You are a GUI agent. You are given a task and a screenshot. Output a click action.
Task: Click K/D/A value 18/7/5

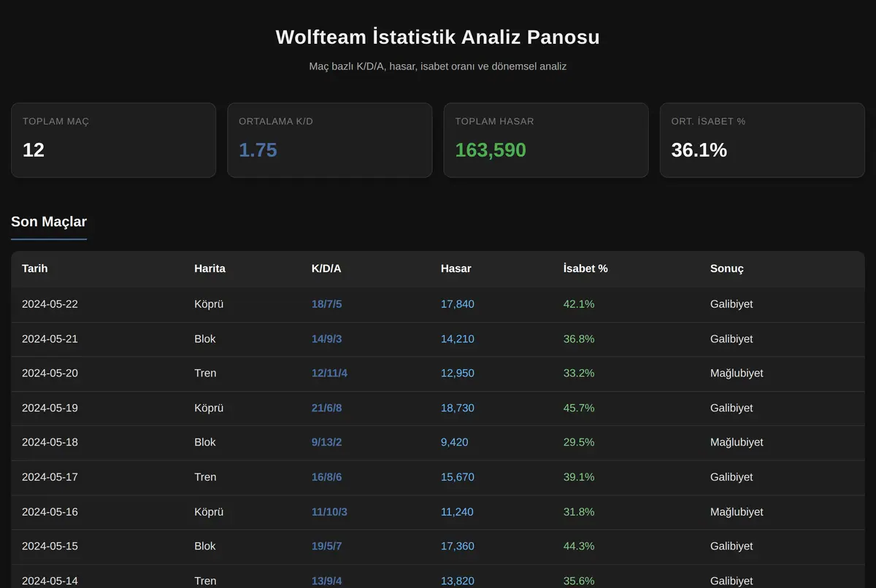tap(326, 304)
